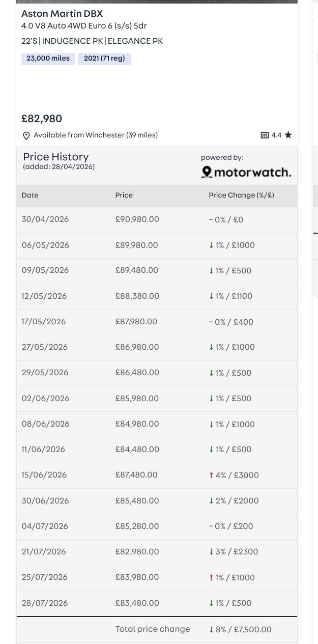Click the location pin icon near Winchester
The width and height of the screenshot is (318, 644).
pyautogui.click(x=26, y=135)
